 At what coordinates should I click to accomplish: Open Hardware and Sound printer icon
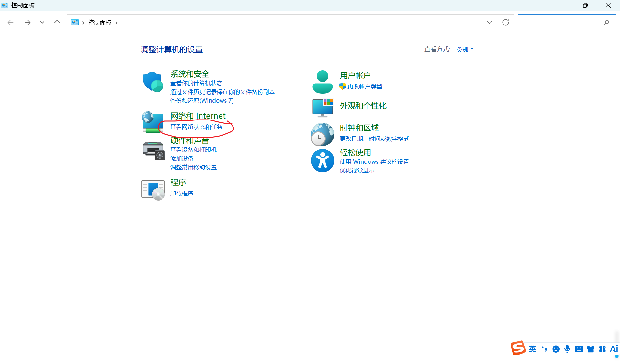[153, 151]
